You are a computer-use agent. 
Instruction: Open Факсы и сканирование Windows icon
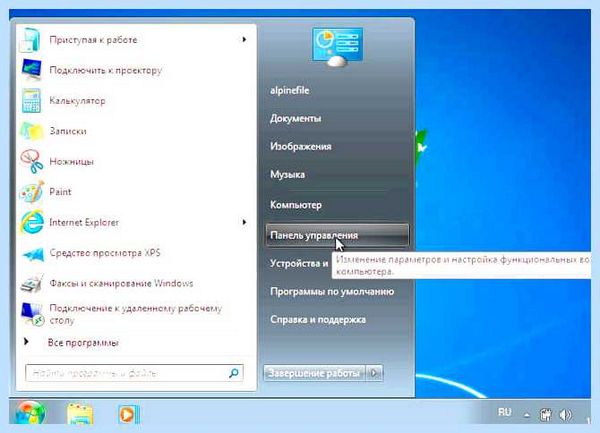click(x=32, y=284)
